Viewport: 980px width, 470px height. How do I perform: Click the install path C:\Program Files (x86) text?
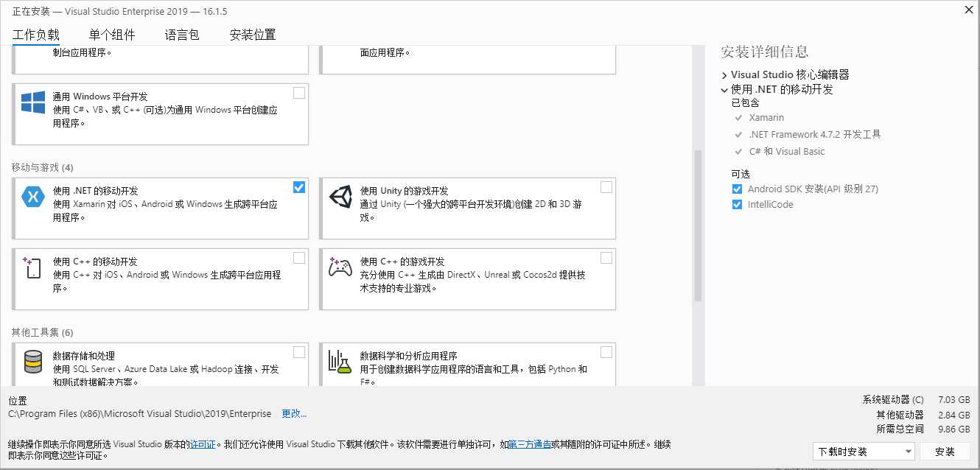click(x=139, y=414)
